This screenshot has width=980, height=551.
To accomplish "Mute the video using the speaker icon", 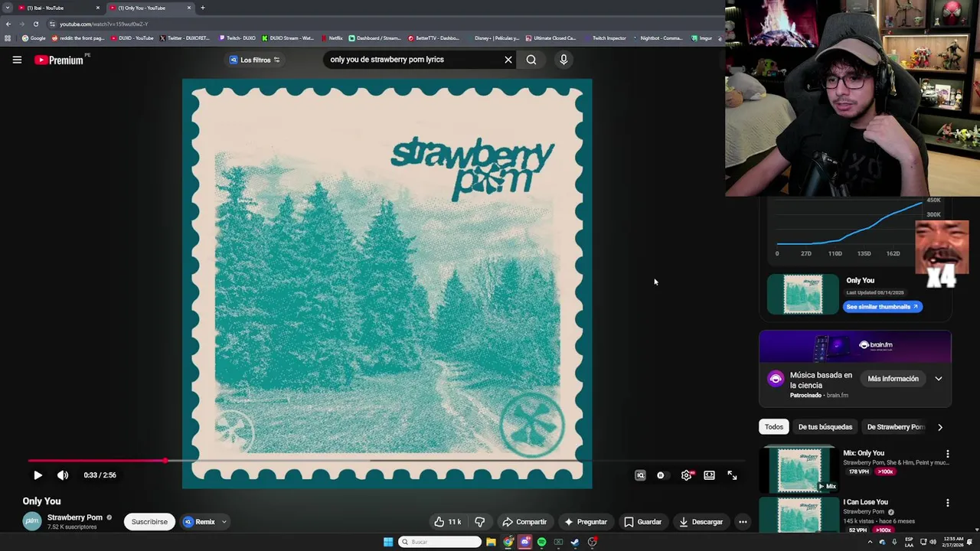I will coord(63,475).
